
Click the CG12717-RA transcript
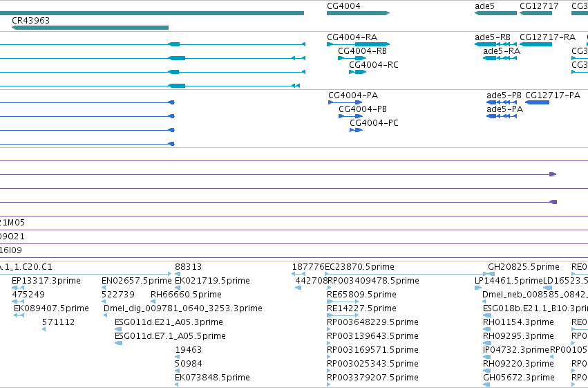pos(535,44)
